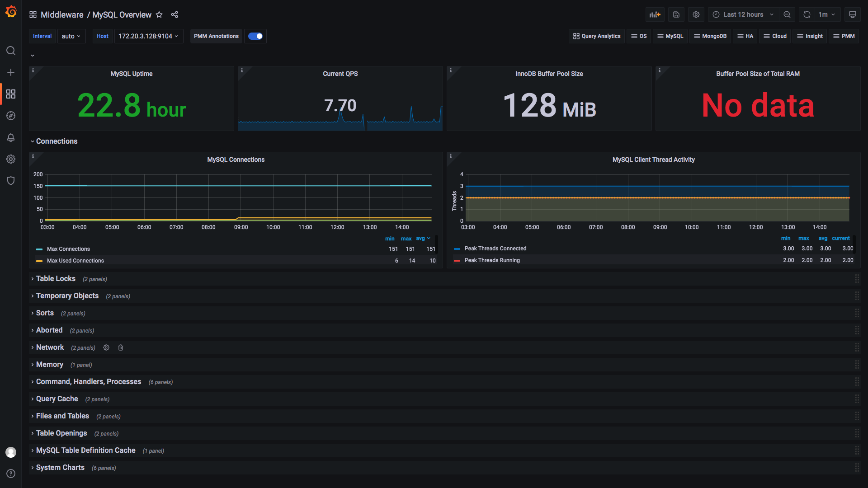Open the Last 12 hours time picker
868x488 pixels.
(x=743, y=14)
